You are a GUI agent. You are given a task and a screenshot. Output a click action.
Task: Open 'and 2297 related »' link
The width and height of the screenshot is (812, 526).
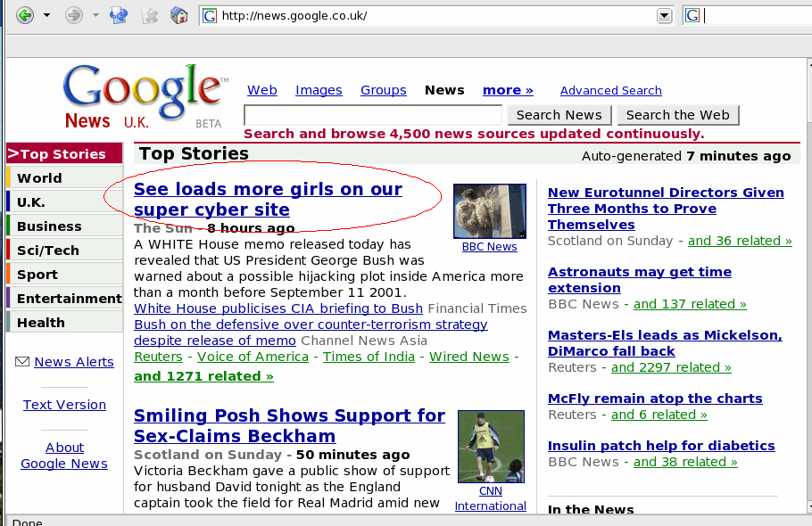[671, 367]
